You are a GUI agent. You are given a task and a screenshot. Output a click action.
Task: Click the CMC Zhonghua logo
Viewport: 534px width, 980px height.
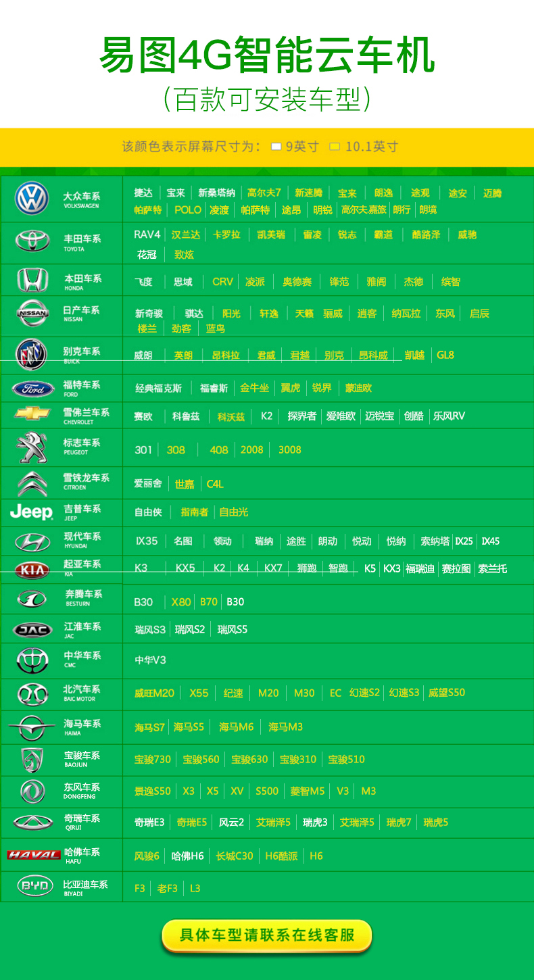point(32,660)
